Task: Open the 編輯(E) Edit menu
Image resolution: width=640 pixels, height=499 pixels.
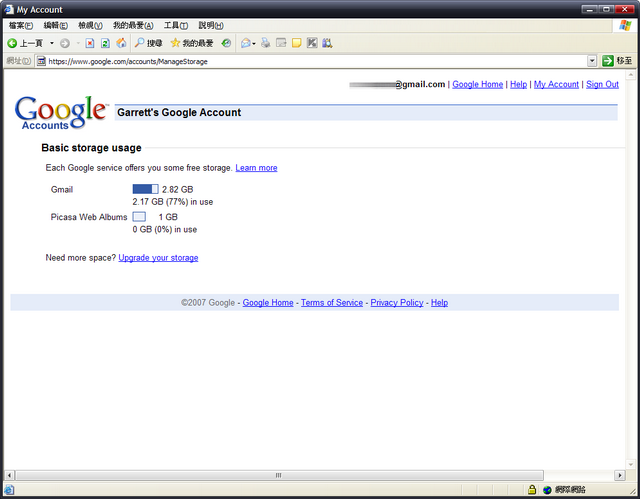Action: point(56,25)
